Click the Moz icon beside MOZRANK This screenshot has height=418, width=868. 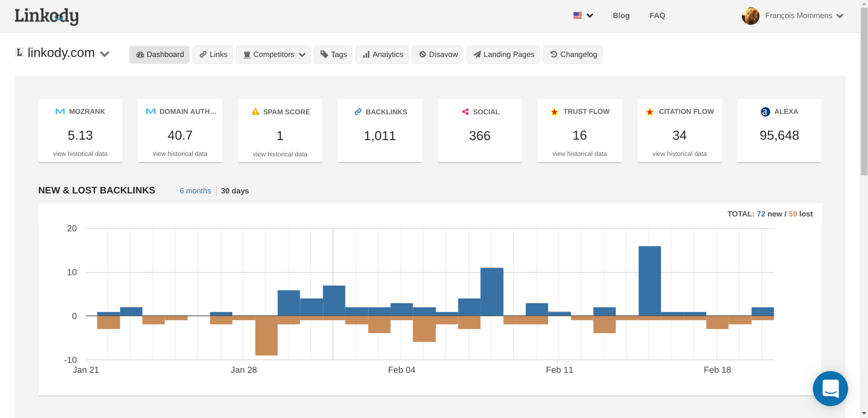click(x=60, y=112)
